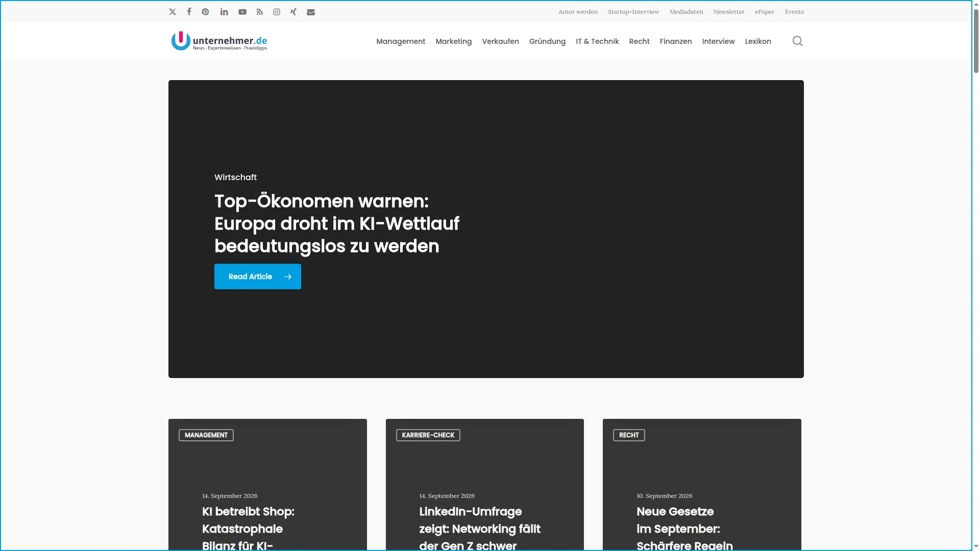Open the Neue Gesetze im September article
This screenshot has height=551, width=980.
[684, 528]
